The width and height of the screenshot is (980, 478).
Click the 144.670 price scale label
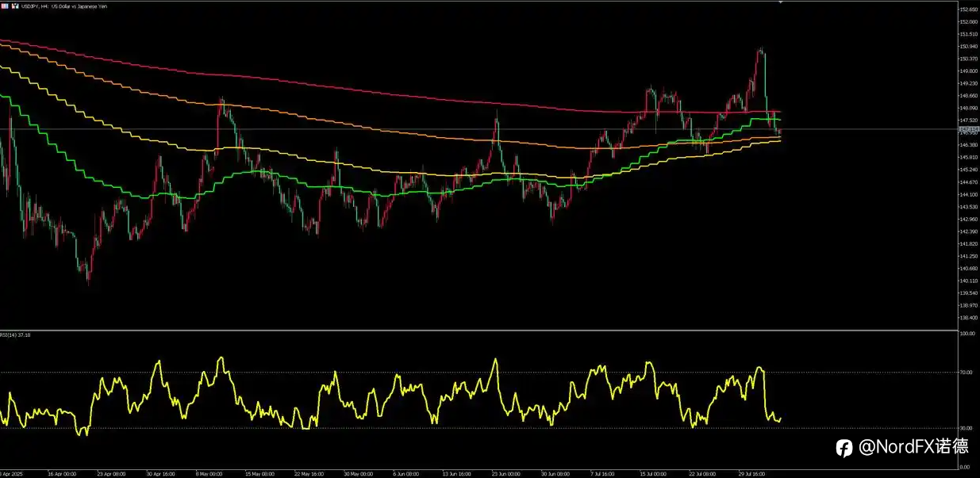968,182
